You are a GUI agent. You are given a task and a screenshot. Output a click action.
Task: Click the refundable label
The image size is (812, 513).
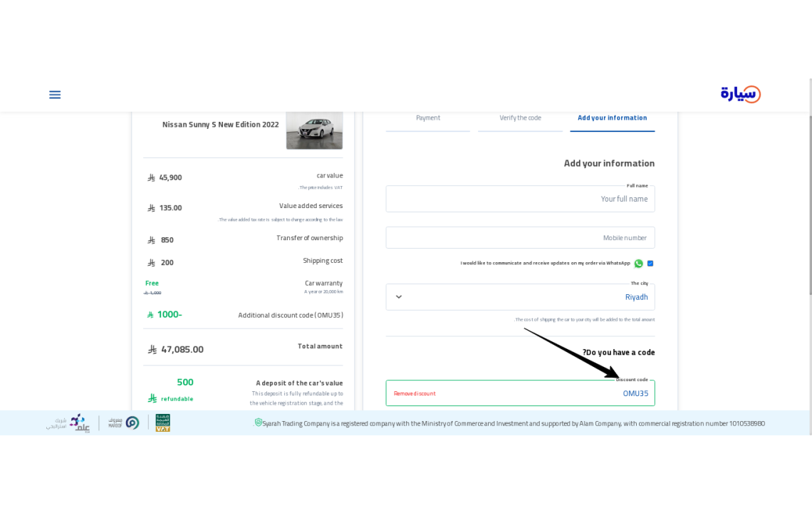(x=177, y=399)
